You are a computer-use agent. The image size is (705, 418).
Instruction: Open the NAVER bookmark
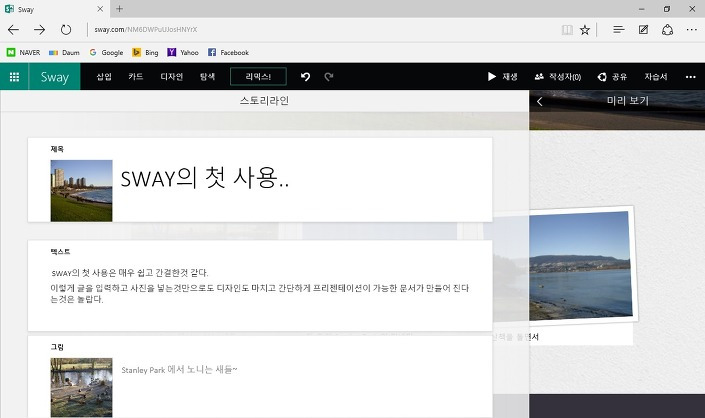point(23,53)
